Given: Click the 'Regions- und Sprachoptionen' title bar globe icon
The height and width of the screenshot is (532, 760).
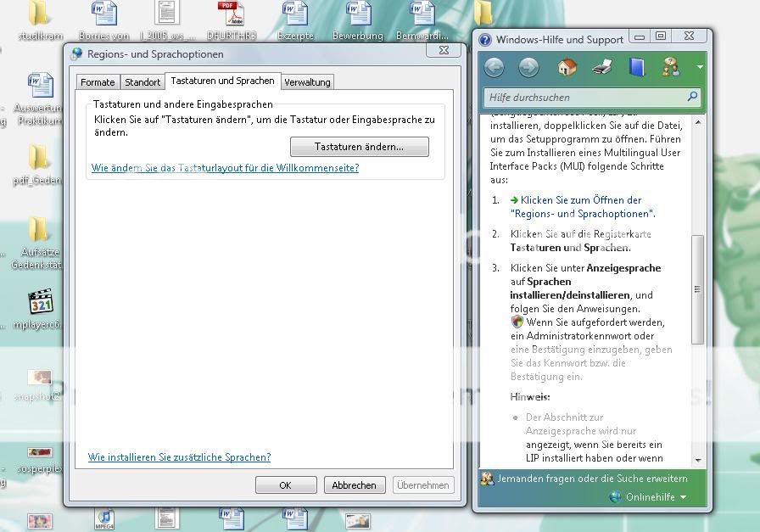Looking at the screenshot, I should coord(76,53).
